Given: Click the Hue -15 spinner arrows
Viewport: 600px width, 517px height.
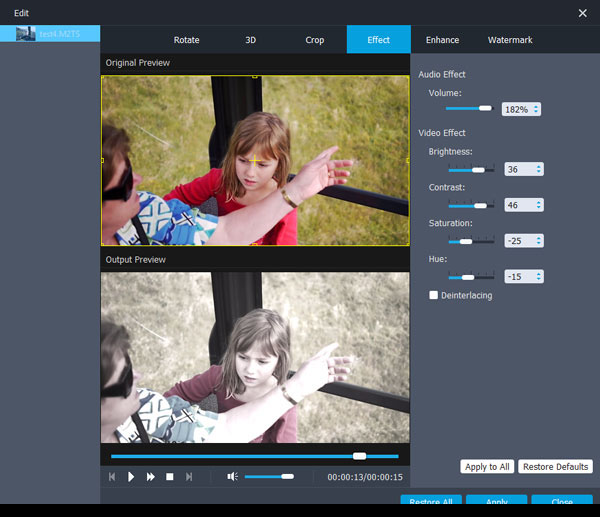Looking at the screenshot, I should 539,276.
